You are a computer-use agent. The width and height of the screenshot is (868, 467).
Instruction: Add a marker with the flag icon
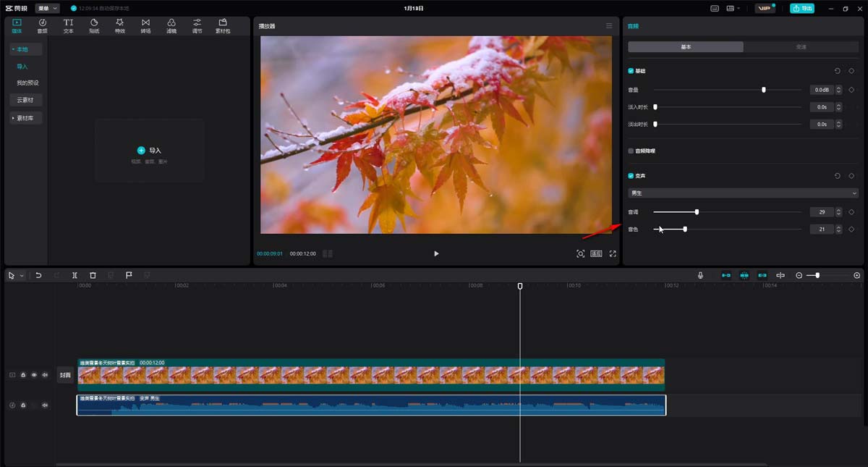click(129, 275)
